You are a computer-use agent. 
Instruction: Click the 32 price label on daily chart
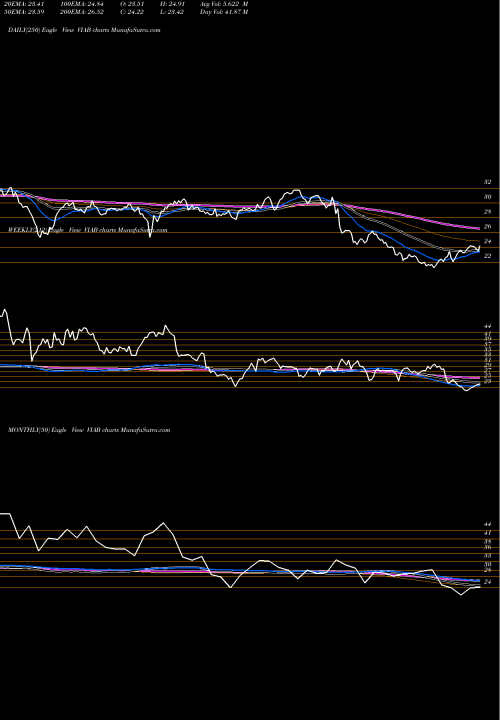click(487, 182)
